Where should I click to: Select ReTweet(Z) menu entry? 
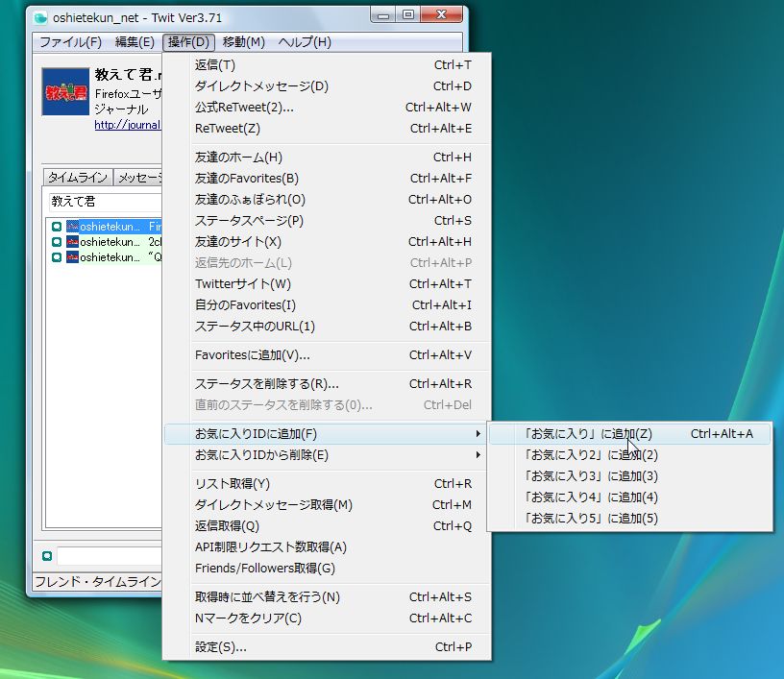pos(328,129)
